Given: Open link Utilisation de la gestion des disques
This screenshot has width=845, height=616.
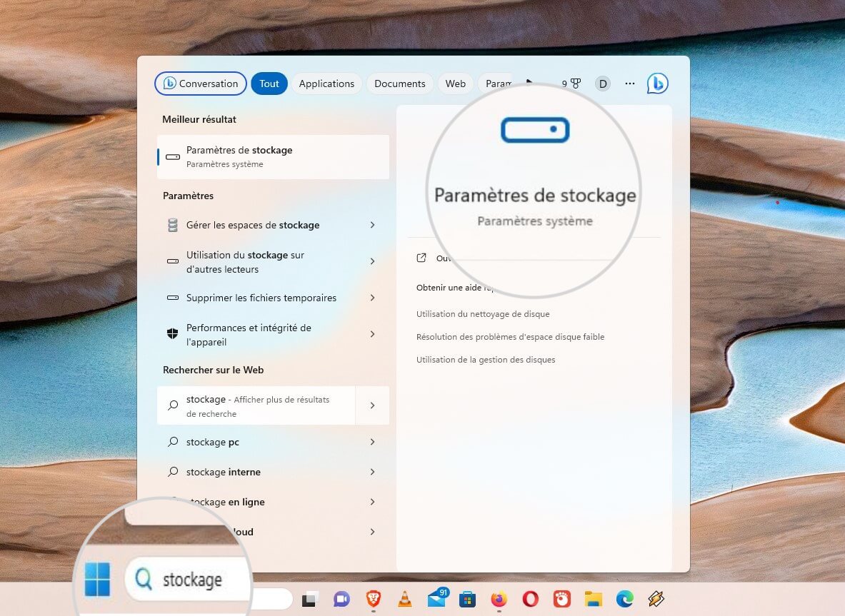Looking at the screenshot, I should (486, 360).
